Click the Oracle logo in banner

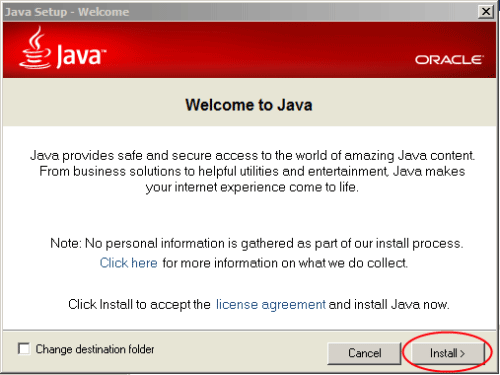tap(449, 60)
